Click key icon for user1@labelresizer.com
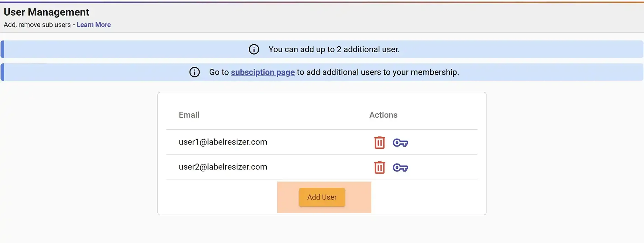644x243 pixels. click(401, 142)
